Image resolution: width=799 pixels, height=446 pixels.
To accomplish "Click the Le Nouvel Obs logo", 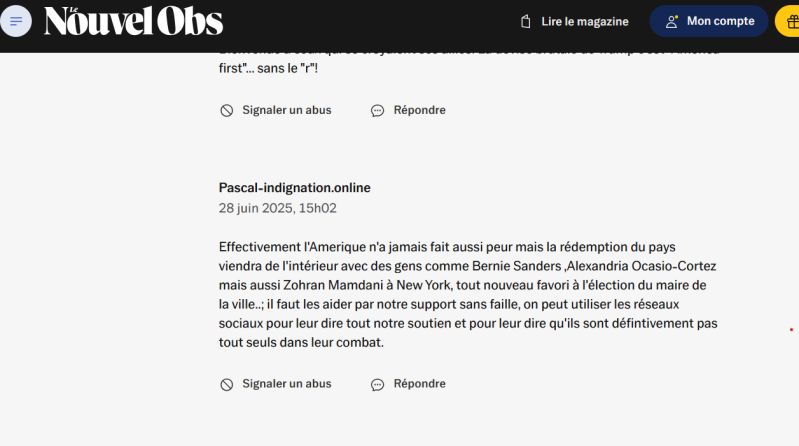I will [134, 21].
